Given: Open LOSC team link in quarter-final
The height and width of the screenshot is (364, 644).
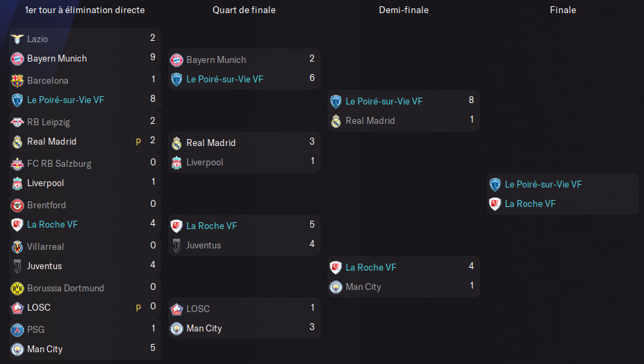Looking at the screenshot, I should click(x=198, y=309).
